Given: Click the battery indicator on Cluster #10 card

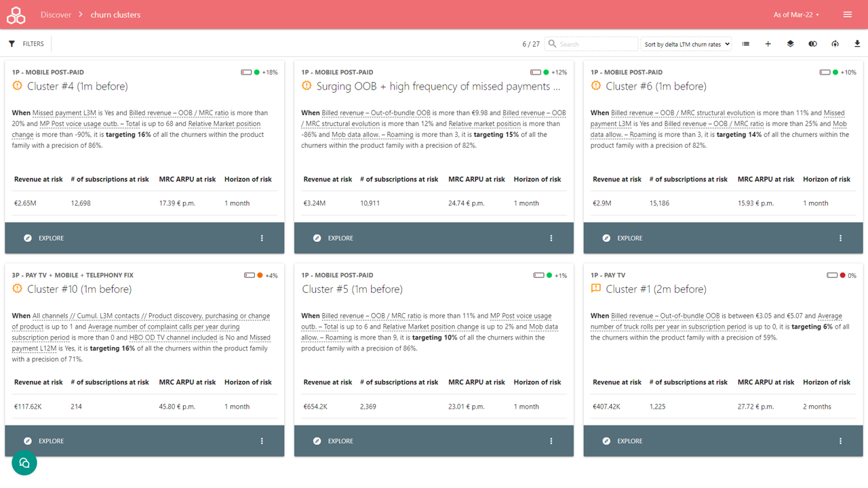Looking at the screenshot, I should pos(250,276).
